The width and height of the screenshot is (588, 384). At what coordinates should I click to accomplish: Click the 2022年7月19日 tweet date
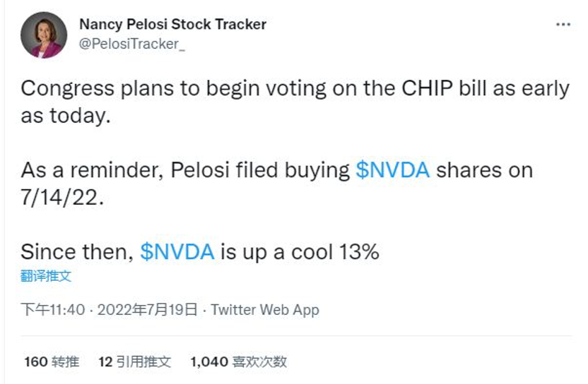[x=148, y=310]
